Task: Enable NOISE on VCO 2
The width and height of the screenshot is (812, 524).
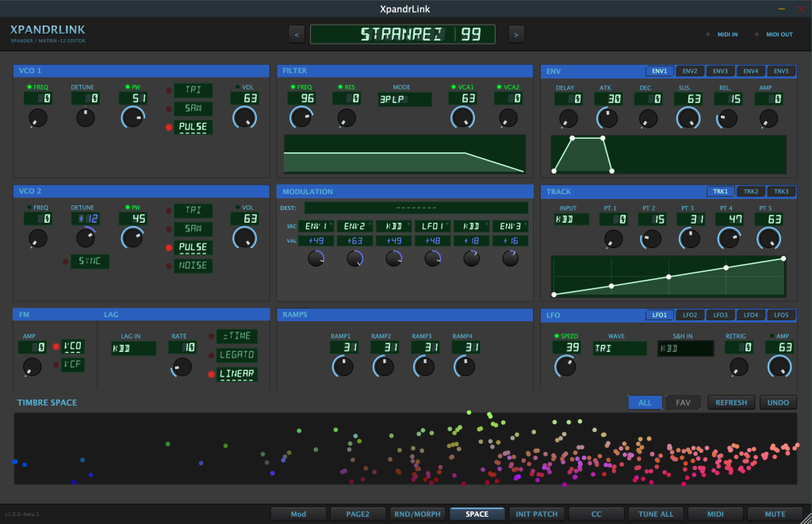Action: pyautogui.click(x=193, y=266)
